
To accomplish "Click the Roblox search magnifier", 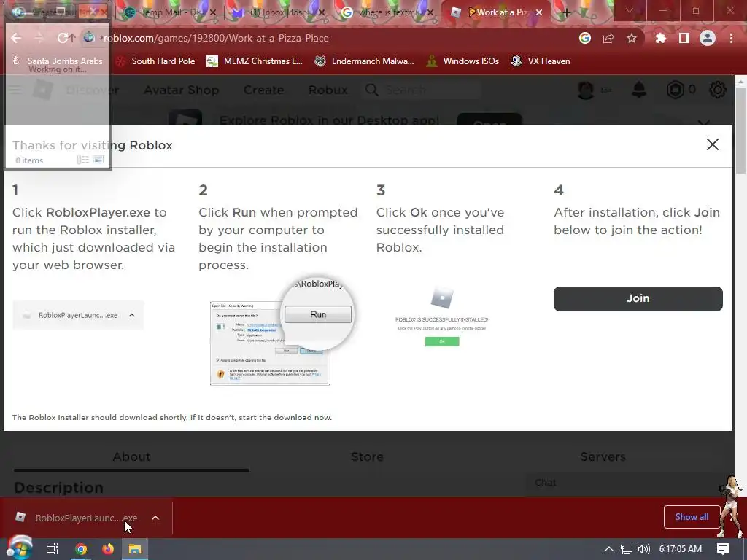I will point(371,90).
